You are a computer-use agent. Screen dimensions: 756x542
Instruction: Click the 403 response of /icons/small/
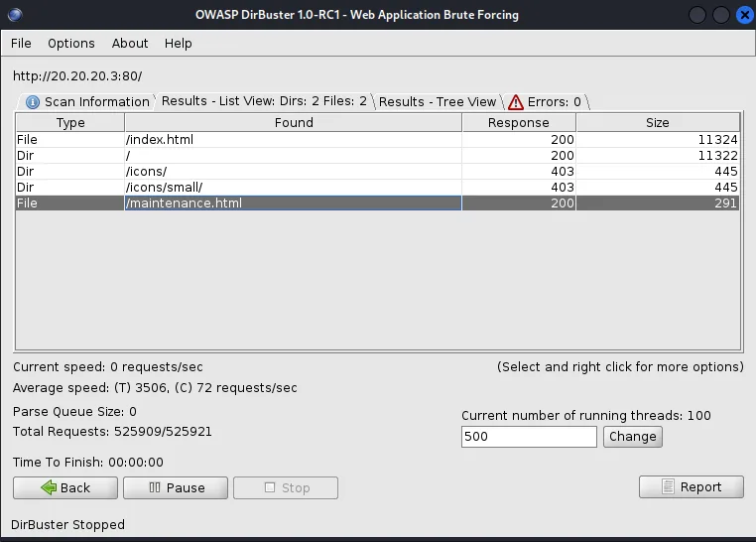click(563, 187)
